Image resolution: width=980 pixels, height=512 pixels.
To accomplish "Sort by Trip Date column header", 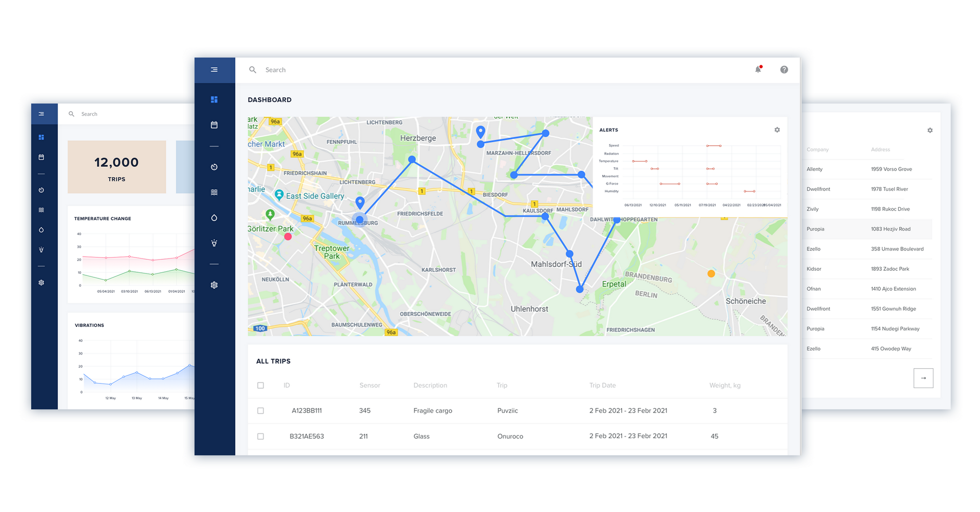I will (602, 386).
